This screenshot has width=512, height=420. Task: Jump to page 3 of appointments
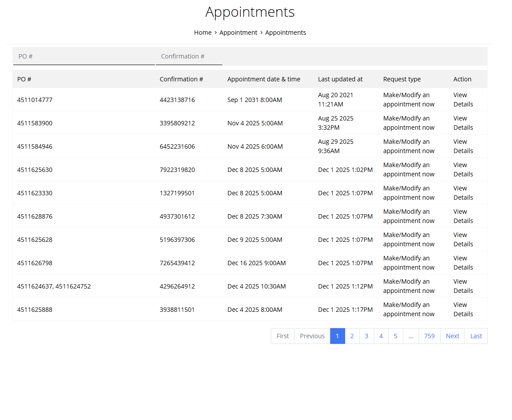pyautogui.click(x=366, y=336)
